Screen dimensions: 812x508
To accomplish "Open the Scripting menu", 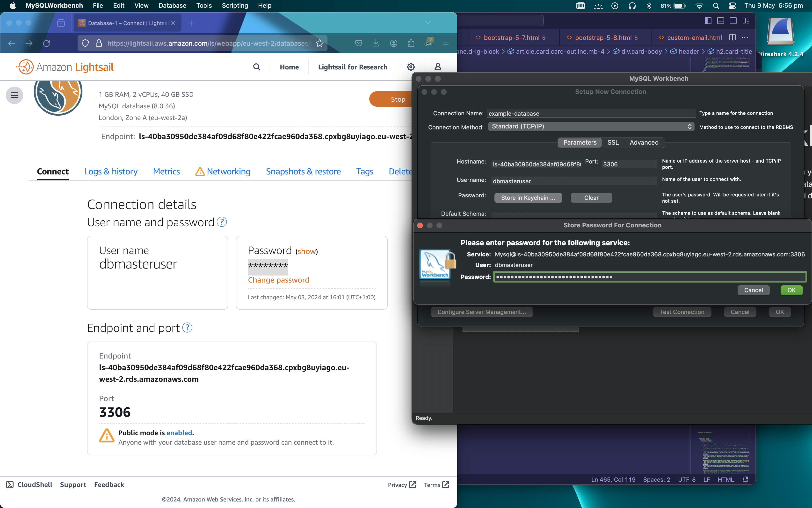I will click(235, 6).
